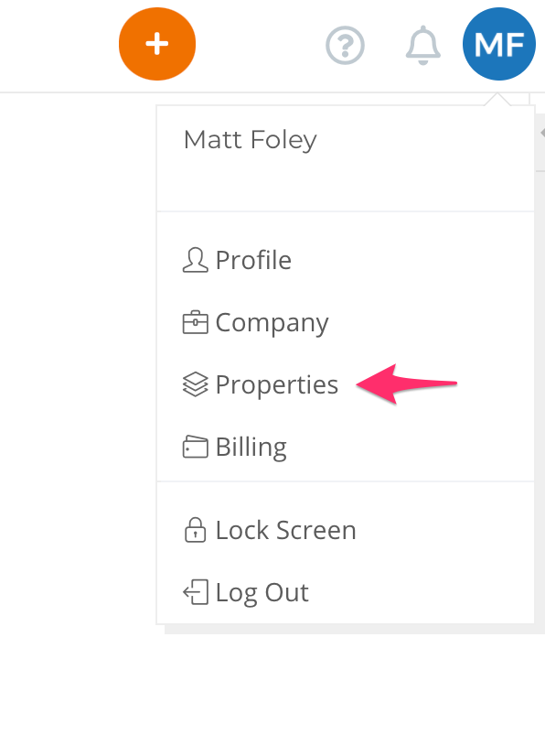Viewport: 545px width, 756px height.
Task: Click the stacked layers icon beside Properties
Action: [195, 384]
